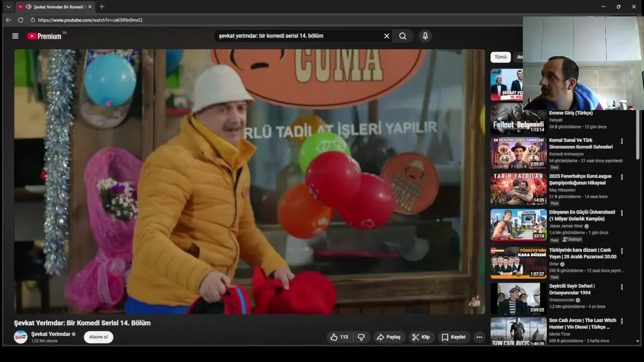Play 33:14 university campus thumbnail
This screenshot has width=644, height=362.
point(518,225)
